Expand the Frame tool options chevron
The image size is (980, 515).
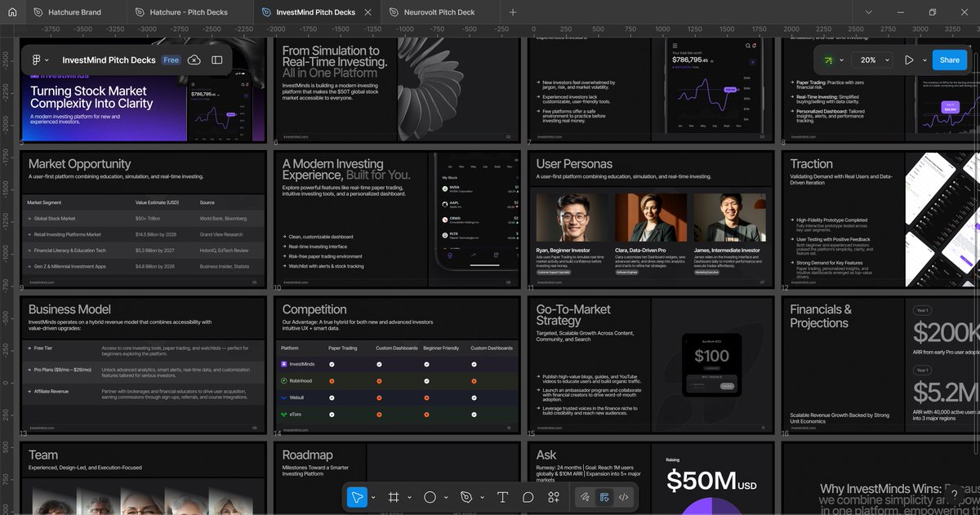(x=409, y=497)
